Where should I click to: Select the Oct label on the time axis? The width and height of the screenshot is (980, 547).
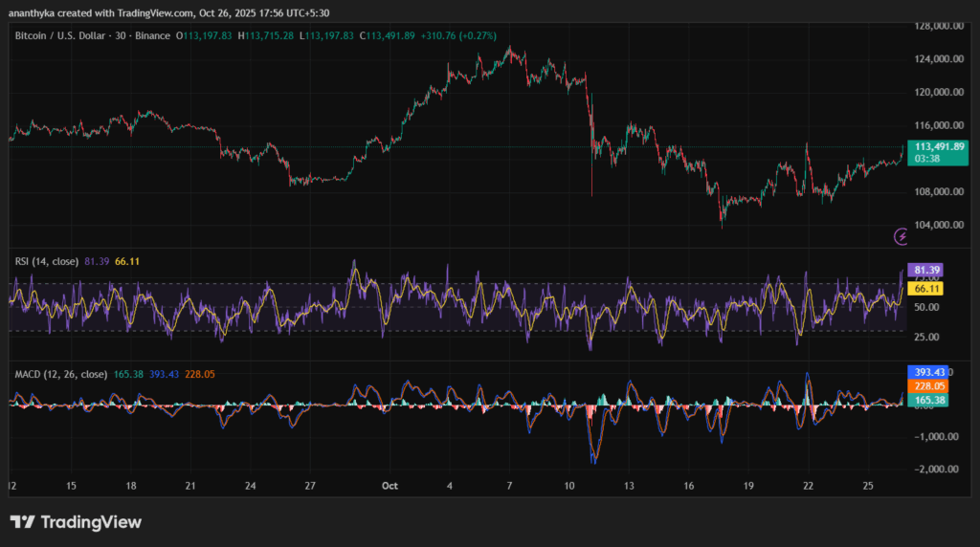390,486
